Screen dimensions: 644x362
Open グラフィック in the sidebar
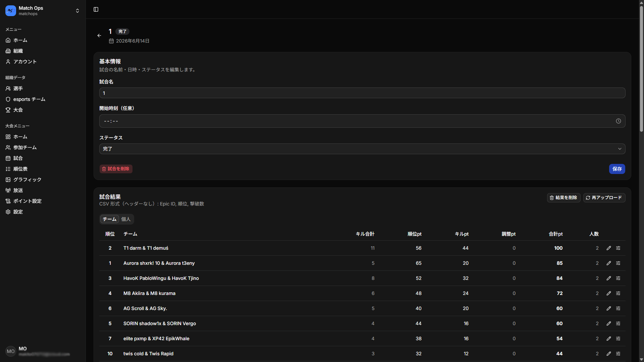coord(43,180)
